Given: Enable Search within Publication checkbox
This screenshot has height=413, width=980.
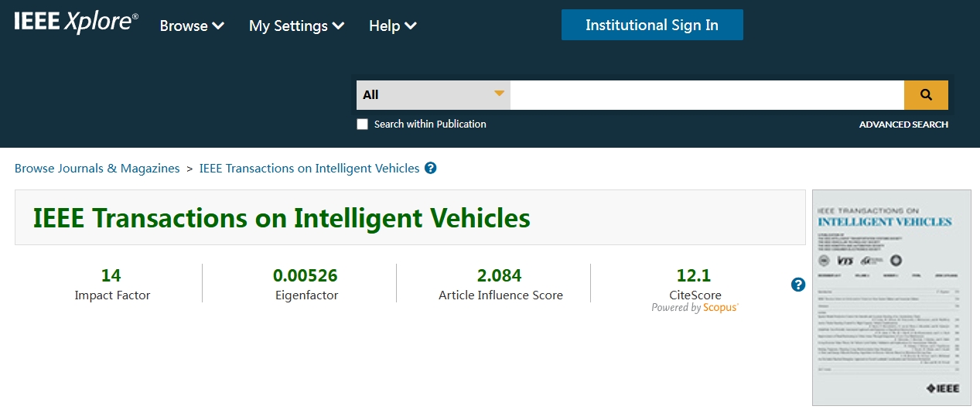Looking at the screenshot, I should (362, 124).
